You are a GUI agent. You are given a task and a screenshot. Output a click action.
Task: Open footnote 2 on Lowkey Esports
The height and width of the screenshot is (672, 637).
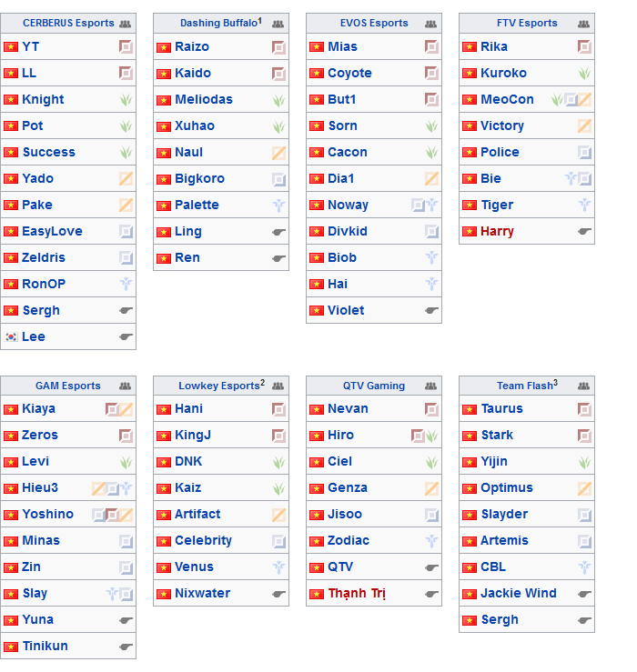point(262,382)
